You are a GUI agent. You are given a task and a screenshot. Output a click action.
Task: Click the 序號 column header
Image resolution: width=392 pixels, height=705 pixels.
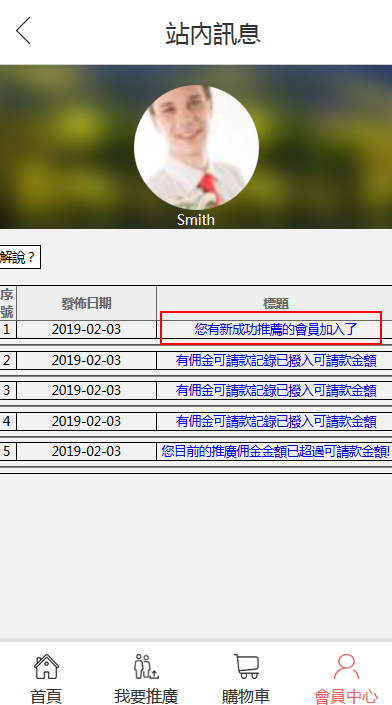point(7,303)
